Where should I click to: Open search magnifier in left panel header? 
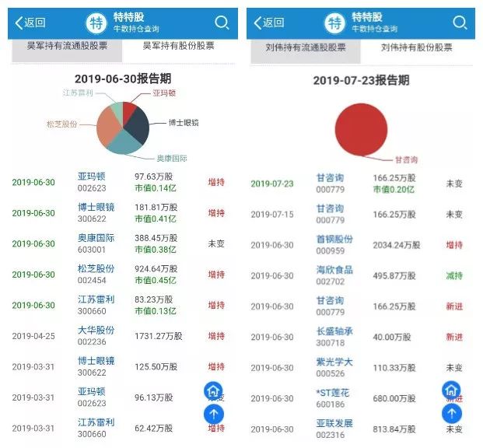(x=222, y=23)
